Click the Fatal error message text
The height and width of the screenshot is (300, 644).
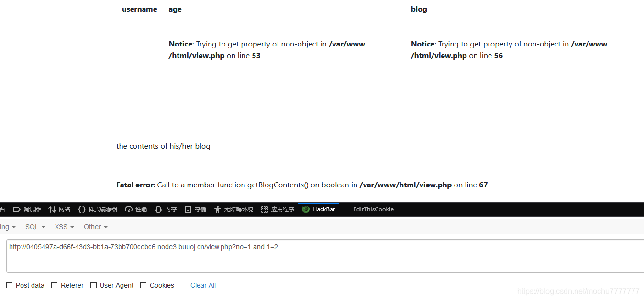pos(302,185)
